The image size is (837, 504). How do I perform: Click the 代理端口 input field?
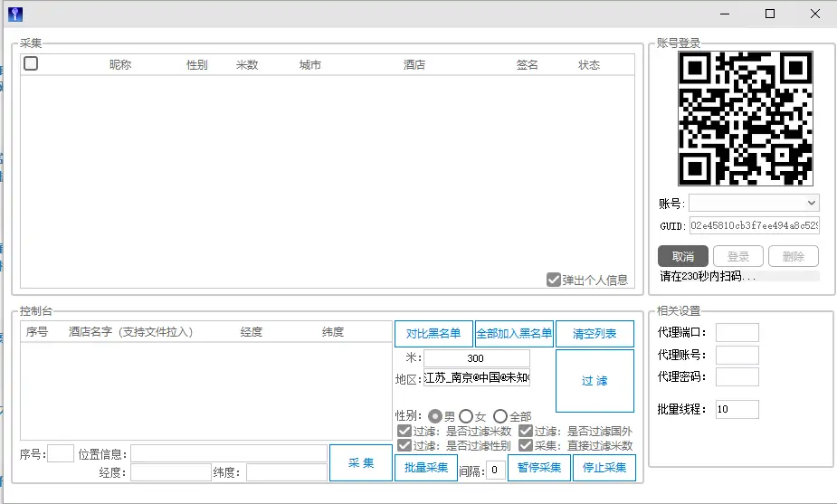pyautogui.click(x=737, y=332)
